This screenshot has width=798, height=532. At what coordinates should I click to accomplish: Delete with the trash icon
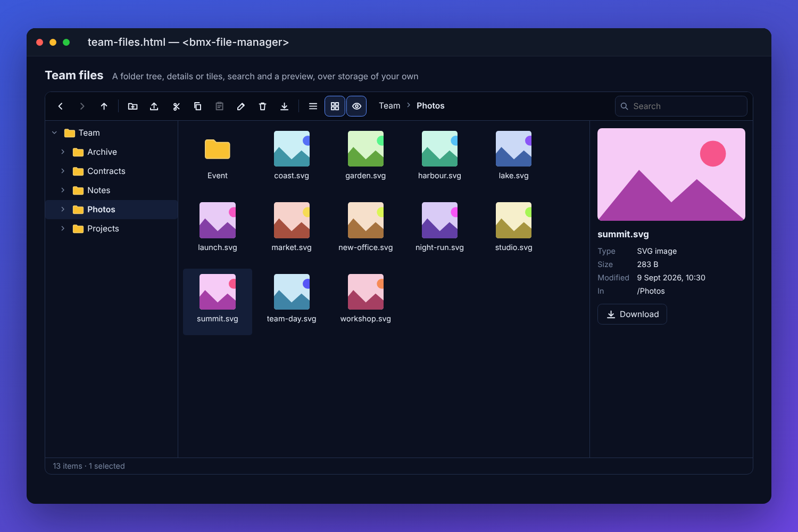tap(262, 106)
